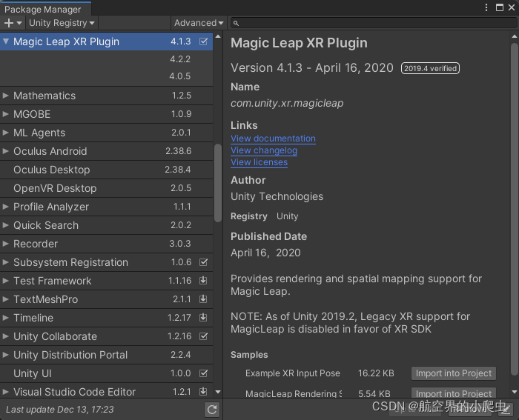
Task: Click details pane scroll up arrow
Action: click(514, 36)
